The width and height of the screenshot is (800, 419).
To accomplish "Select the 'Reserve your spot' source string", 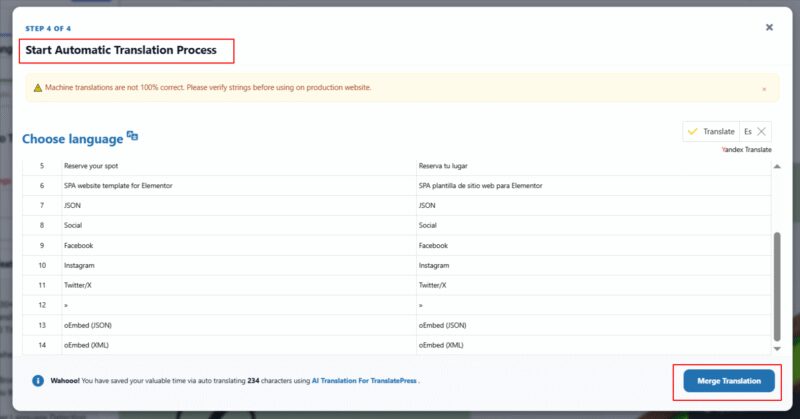I will pyautogui.click(x=91, y=164).
